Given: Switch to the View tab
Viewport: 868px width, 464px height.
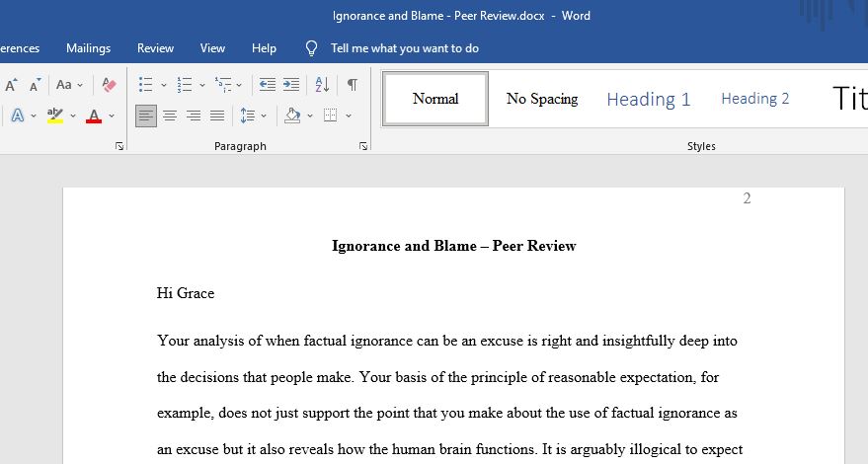Looking at the screenshot, I should tap(212, 48).
